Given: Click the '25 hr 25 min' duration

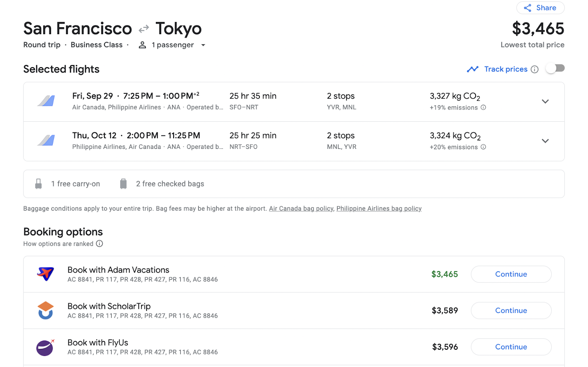Looking at the screenshot, I should 253,135.
